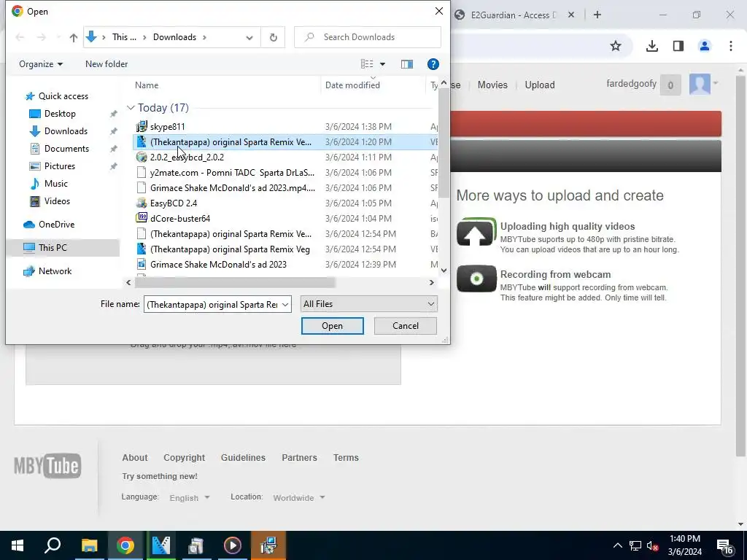Viewport: 747px width, 560px height.
Task: Select Documents in the navigation pane
Action: coord(66,149)
